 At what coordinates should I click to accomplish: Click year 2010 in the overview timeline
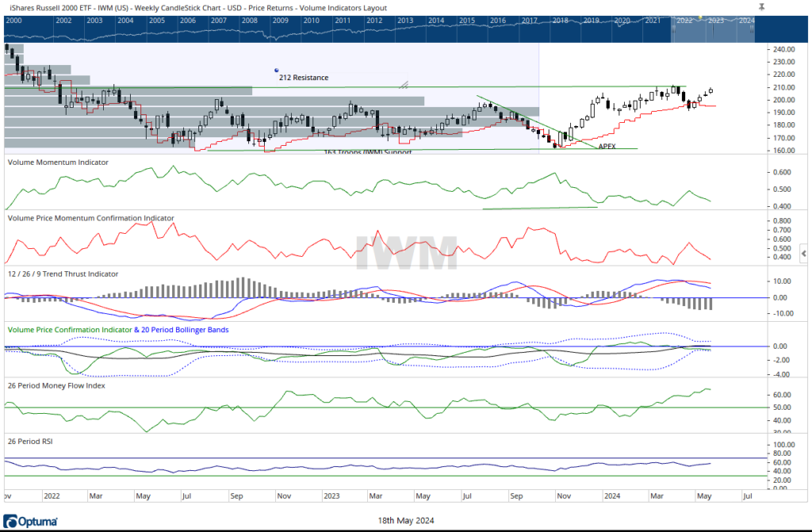tap(312, 20)
